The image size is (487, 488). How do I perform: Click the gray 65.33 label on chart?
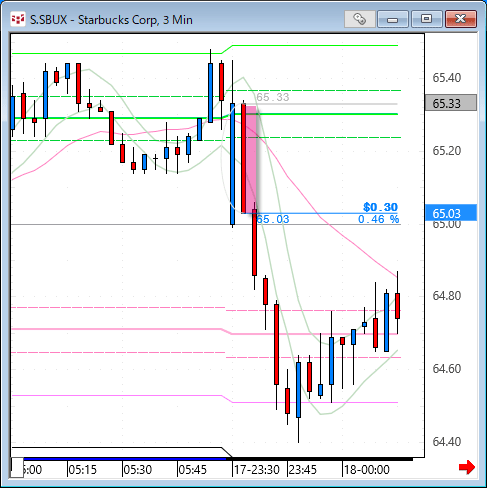click(x=273, y=97)
